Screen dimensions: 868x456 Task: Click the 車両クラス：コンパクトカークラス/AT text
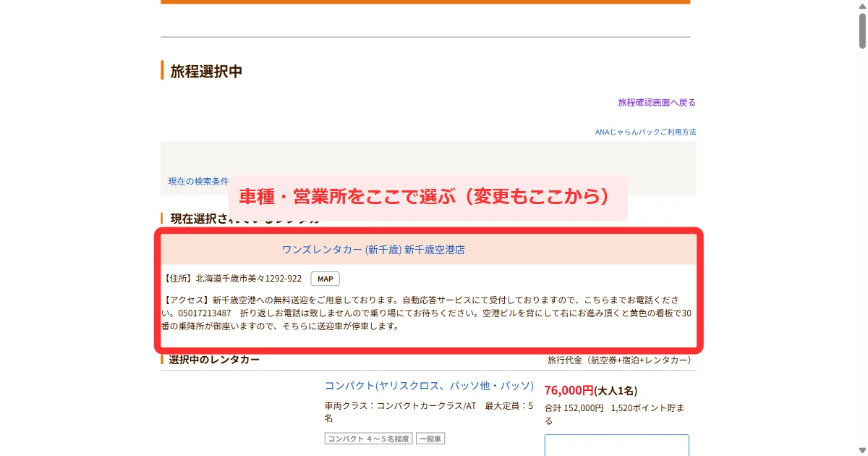[401, 406]
